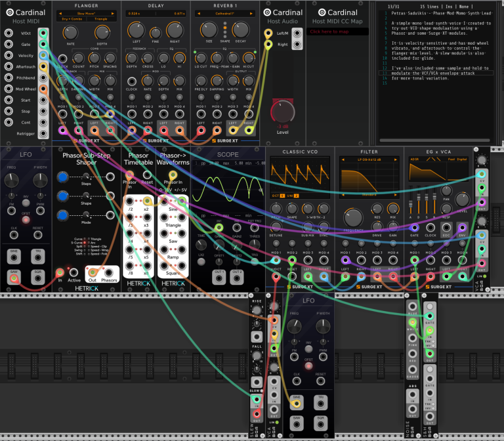504x441 pixels.
Task: Click the Scope OUT 2 jack
Action: pyautogui.click(x=236, y=278)
